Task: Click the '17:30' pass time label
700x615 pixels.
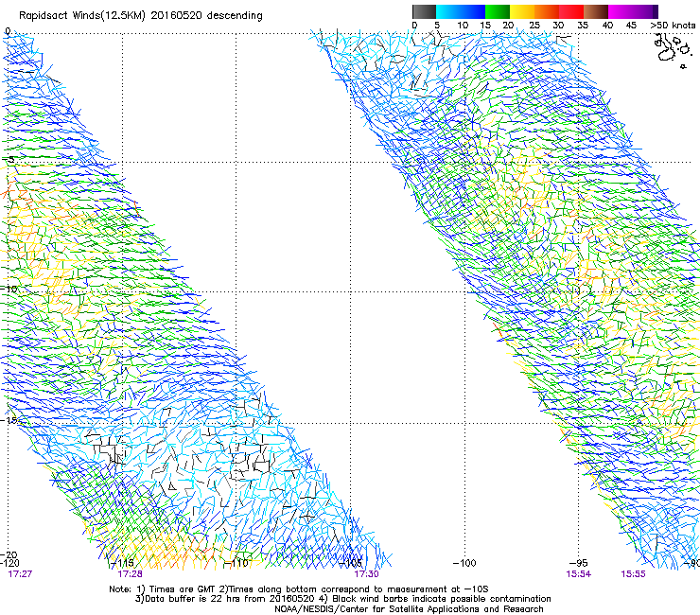Action: 366,574
